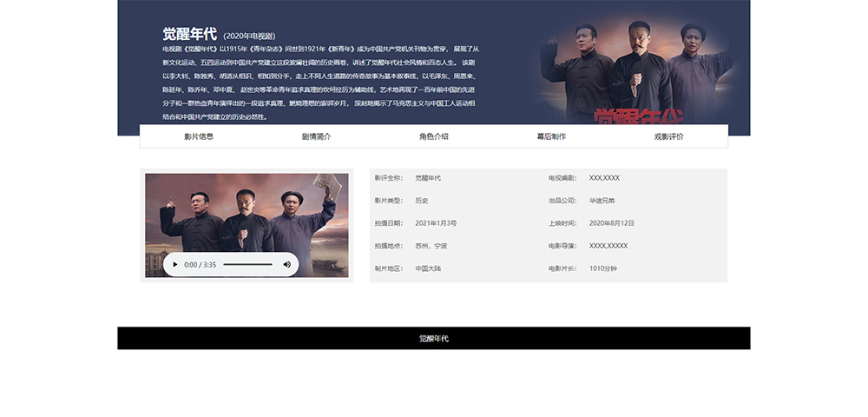
Task: Click the 上映时间 label
Action: point(562,224)
